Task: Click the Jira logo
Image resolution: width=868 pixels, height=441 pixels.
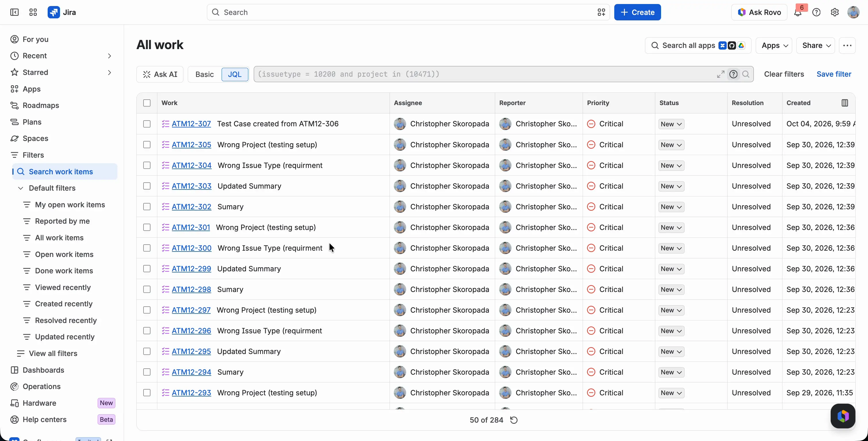Action: click(62, 12)
